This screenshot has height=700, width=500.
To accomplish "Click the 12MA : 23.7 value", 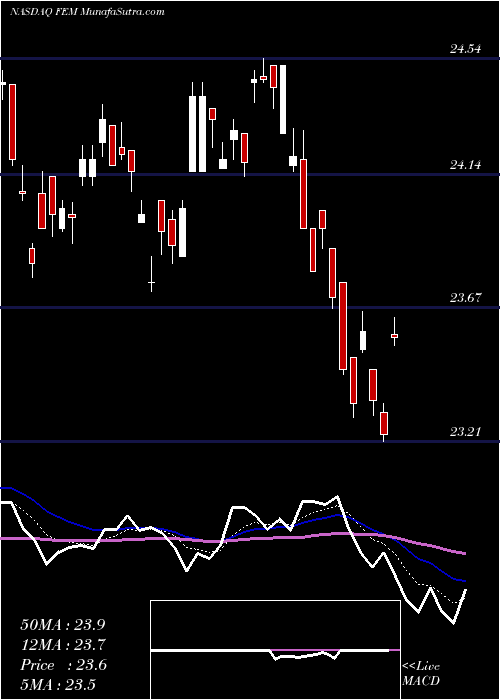I will pos(64,645).
